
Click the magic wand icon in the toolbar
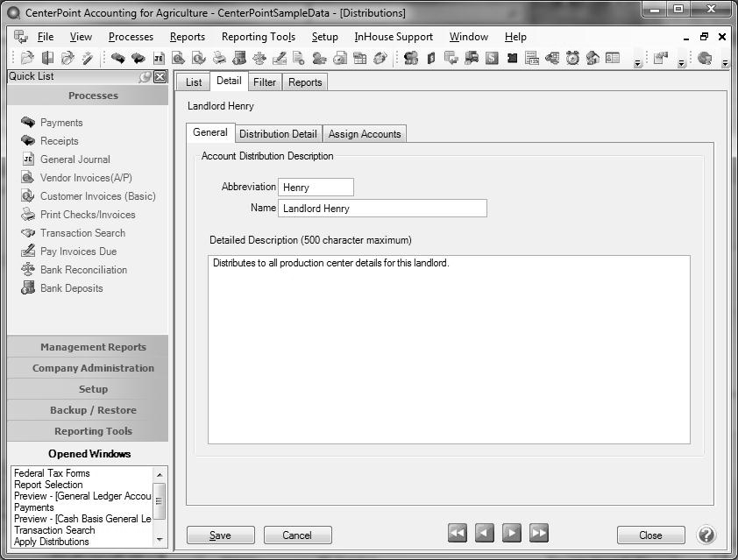[x=87, y=58]
